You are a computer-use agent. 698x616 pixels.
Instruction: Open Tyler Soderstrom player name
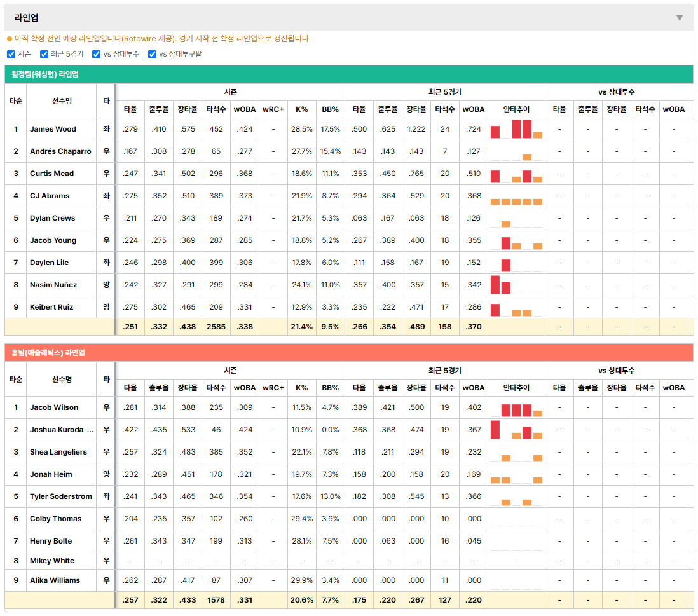click(x=61, y=496)
